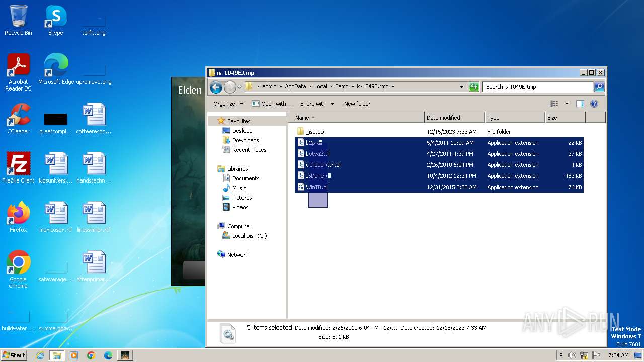
Task: Sort files by Name column
Action: coord(356,118)
